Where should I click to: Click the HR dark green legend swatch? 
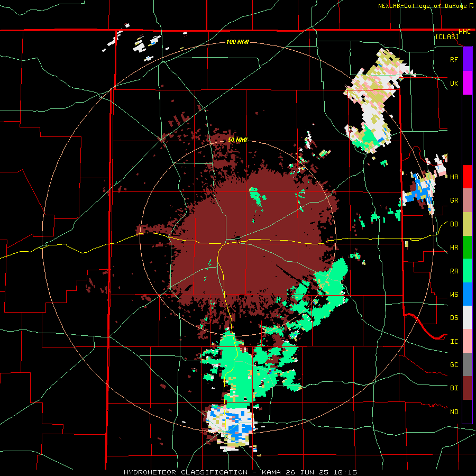(467, 248)
